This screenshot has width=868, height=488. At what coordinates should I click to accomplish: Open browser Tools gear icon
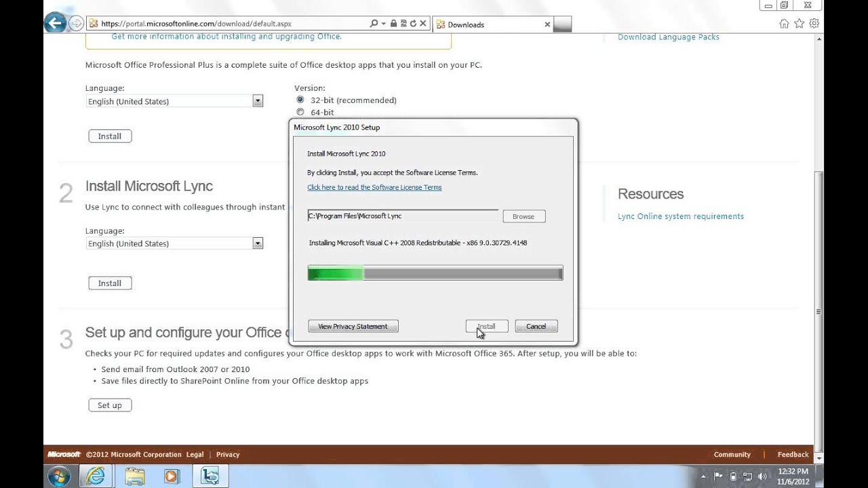(x=814, y=24)
